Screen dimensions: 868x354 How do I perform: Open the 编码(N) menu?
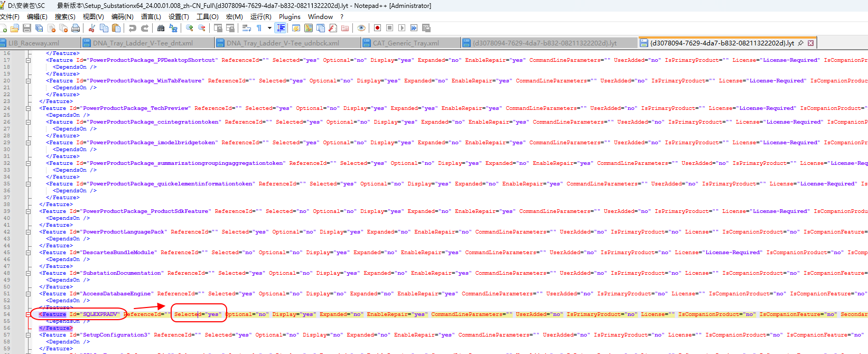pos(122,17)
